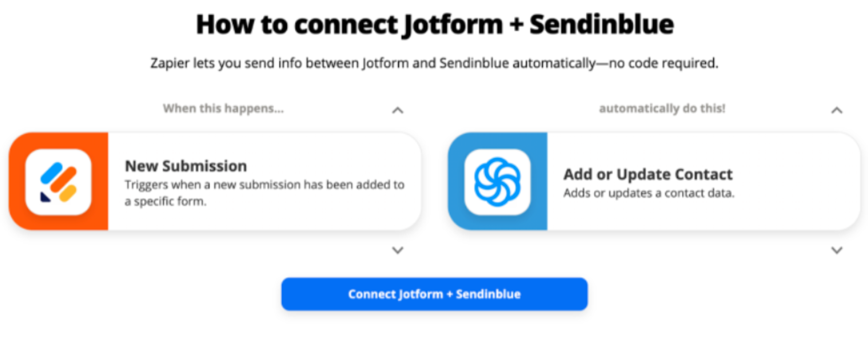This screenshot has height=344, width=868.
Task: Click the "When this happens..." label
Action: click(x=223, y=109)
